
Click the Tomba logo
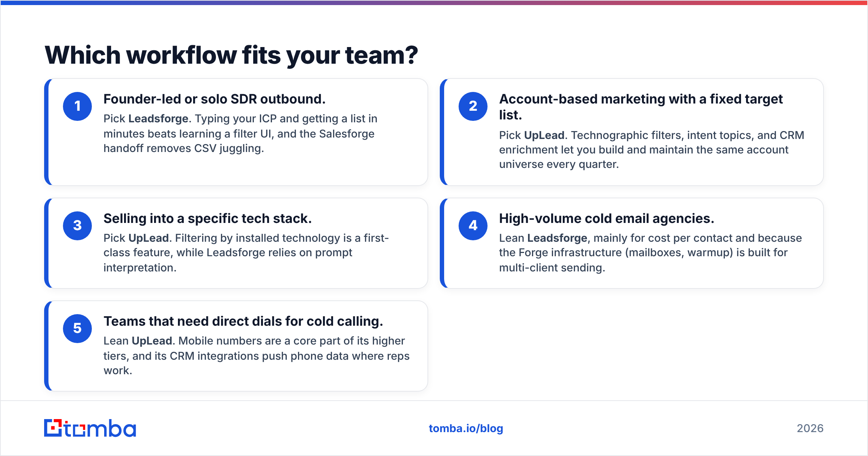click(x=90, y=428)
